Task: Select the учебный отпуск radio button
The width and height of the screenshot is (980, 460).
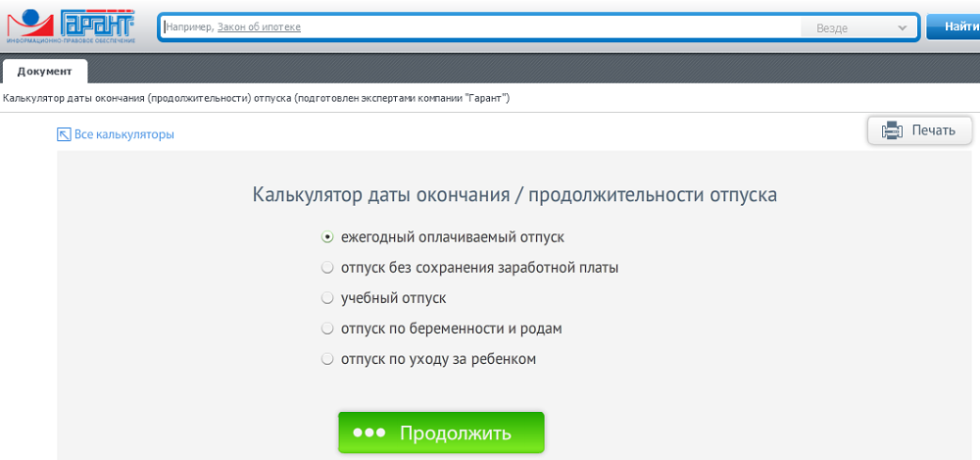Action: pyautogui.click(x=328, y=298)
